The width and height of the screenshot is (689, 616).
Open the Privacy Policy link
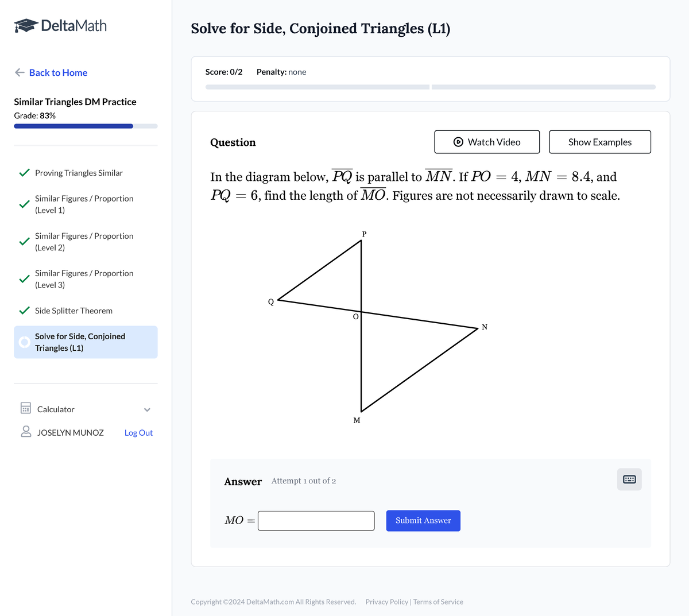pyautogui.click(x=386, y=602)
